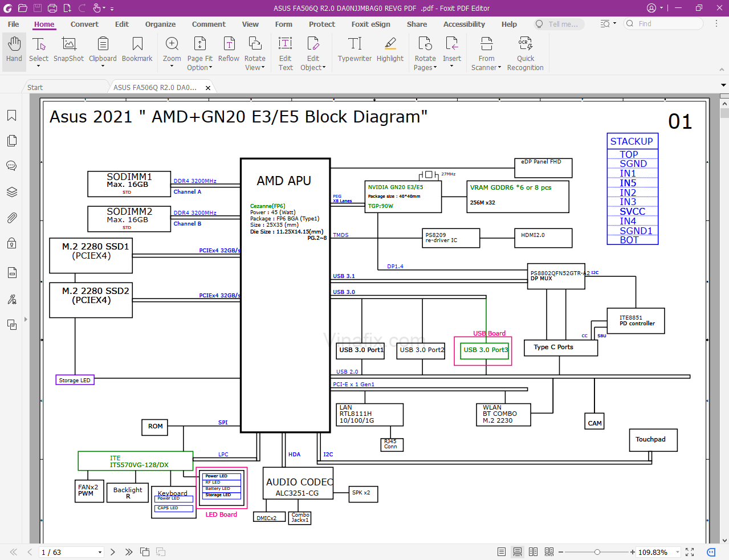Switch to the Comment tab

coord(209,24)
